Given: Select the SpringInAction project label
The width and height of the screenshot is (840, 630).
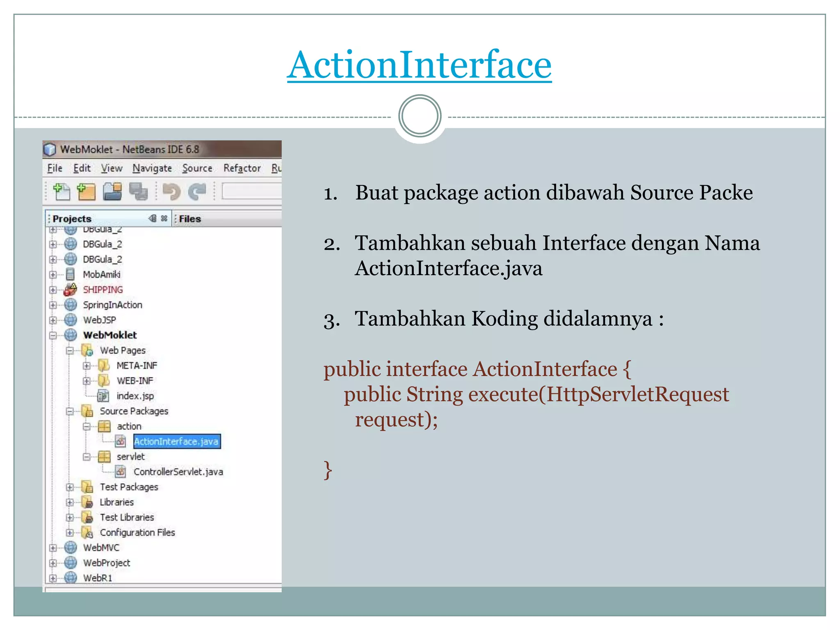Looking at the screenshot, I should (113, 305).
